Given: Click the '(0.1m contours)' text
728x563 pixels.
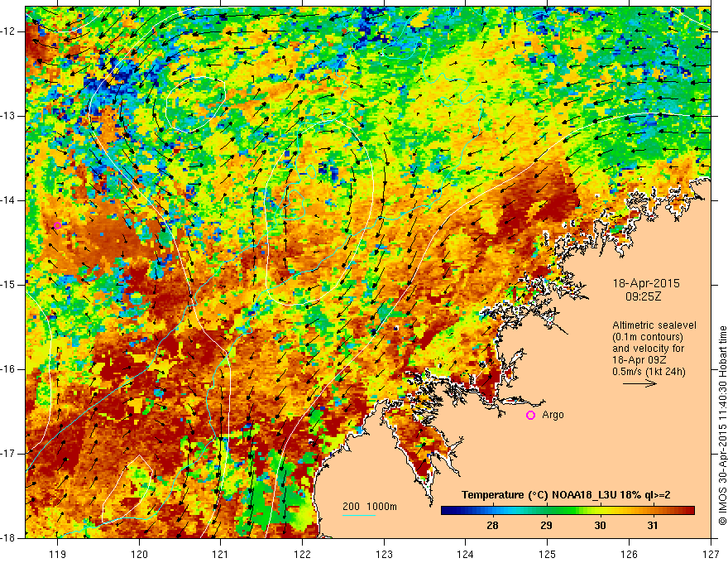Looking at the screenshot, I should [647, 337].
